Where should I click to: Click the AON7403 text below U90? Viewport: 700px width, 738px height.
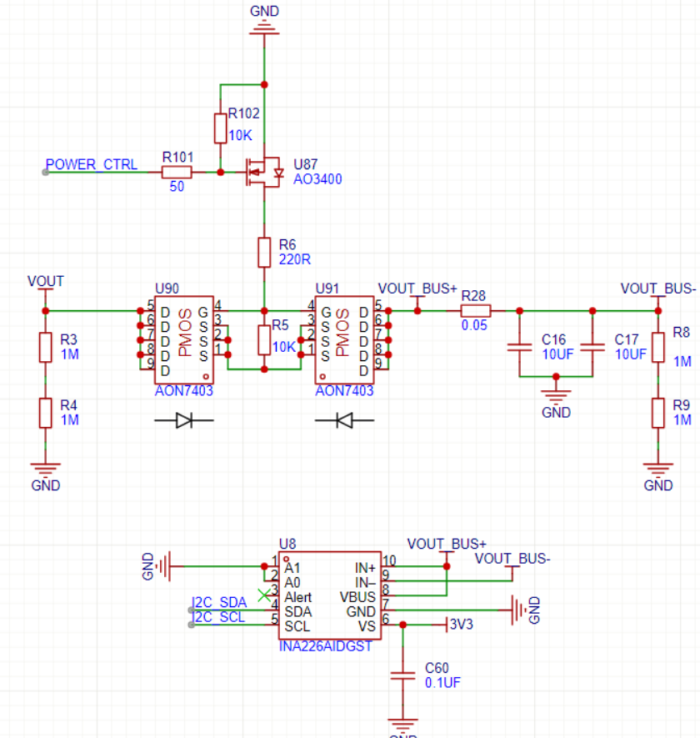pyautogui.click(x=184, y=390)
